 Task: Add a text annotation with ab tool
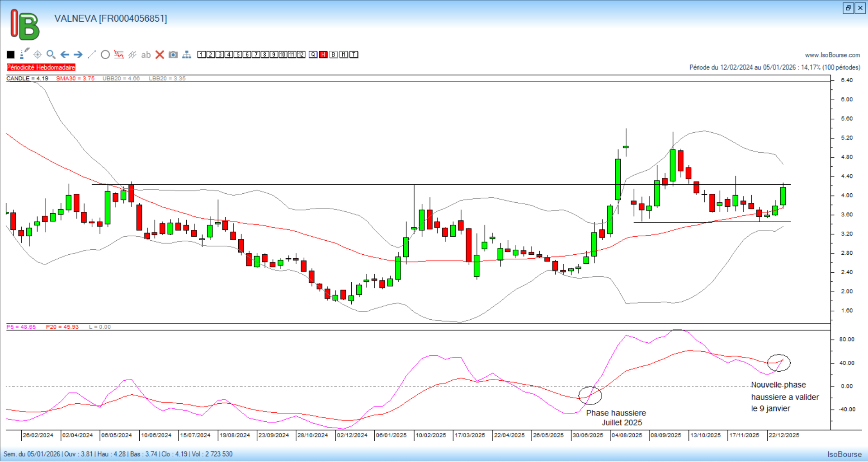click(146, 55)
